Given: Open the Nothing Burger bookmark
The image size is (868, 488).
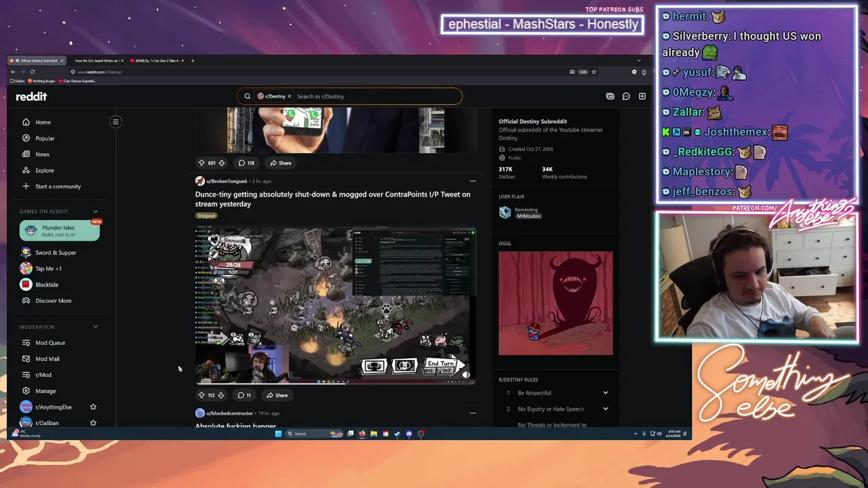Looking at the screenshot, I should 42,81.
